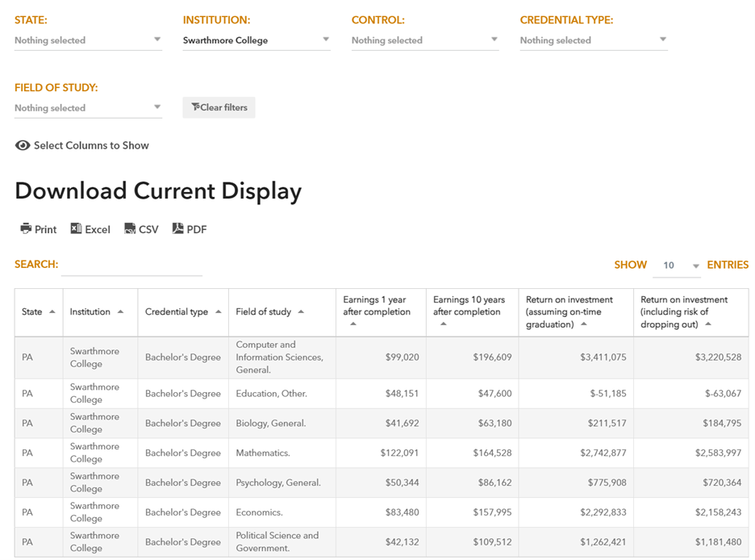Click the $-63,067 return value
The image size is (755, 560).
coord(724,394)
